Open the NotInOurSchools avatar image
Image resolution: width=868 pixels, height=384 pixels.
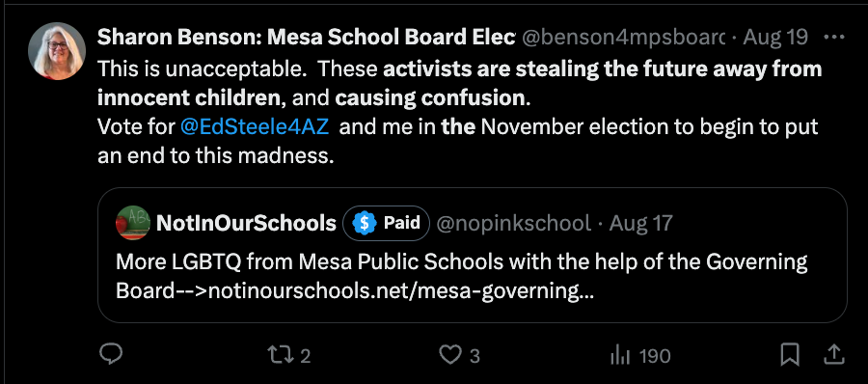[132, 223]
